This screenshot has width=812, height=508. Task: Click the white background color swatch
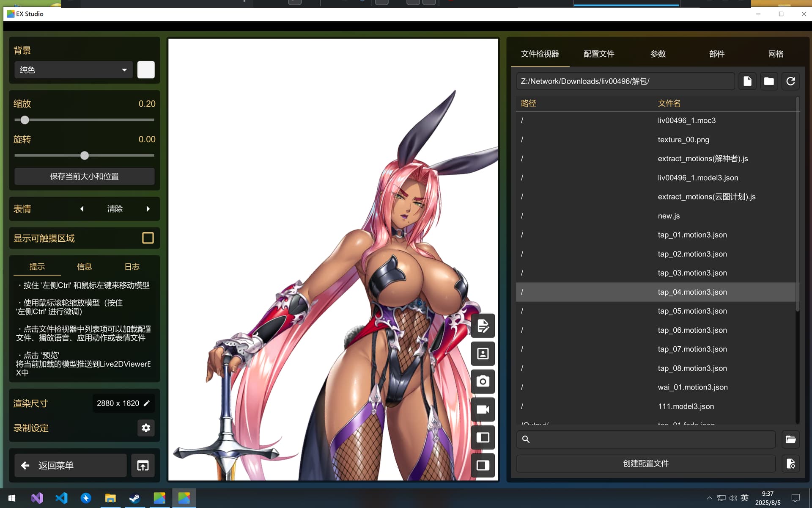click(x=146, y=70)
